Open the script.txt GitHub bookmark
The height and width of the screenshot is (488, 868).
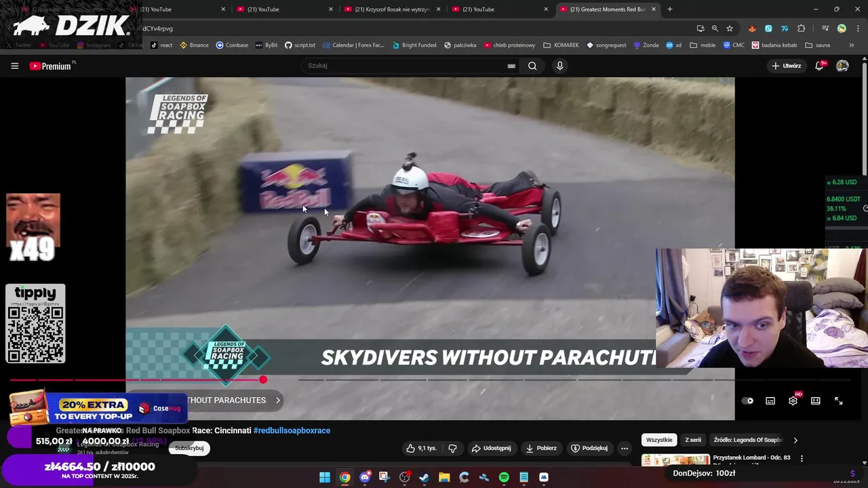300,45
